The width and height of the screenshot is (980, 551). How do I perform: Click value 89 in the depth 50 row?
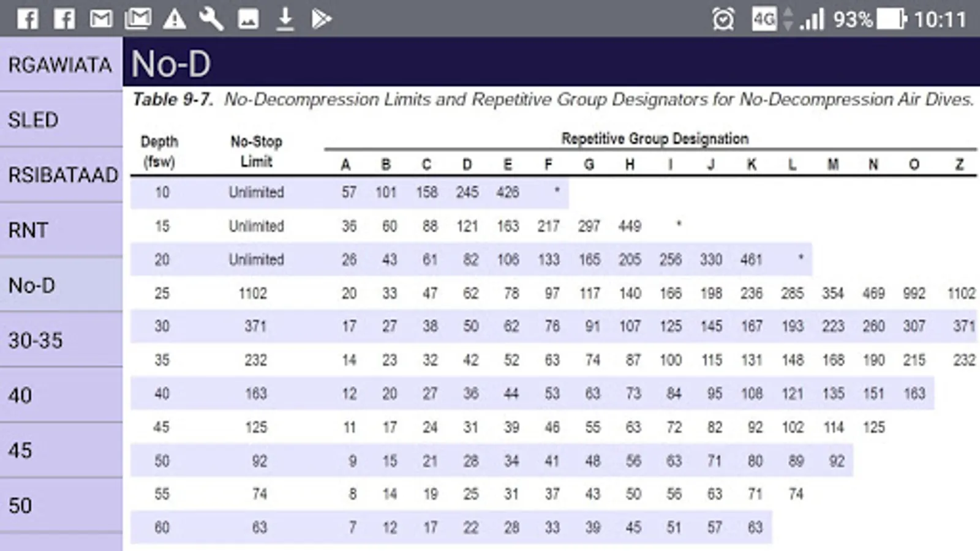(x=796, y=461)
